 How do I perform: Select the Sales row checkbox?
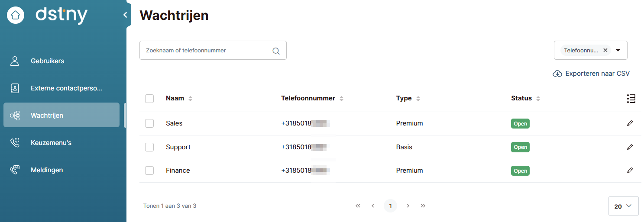(x=149, y=123)
